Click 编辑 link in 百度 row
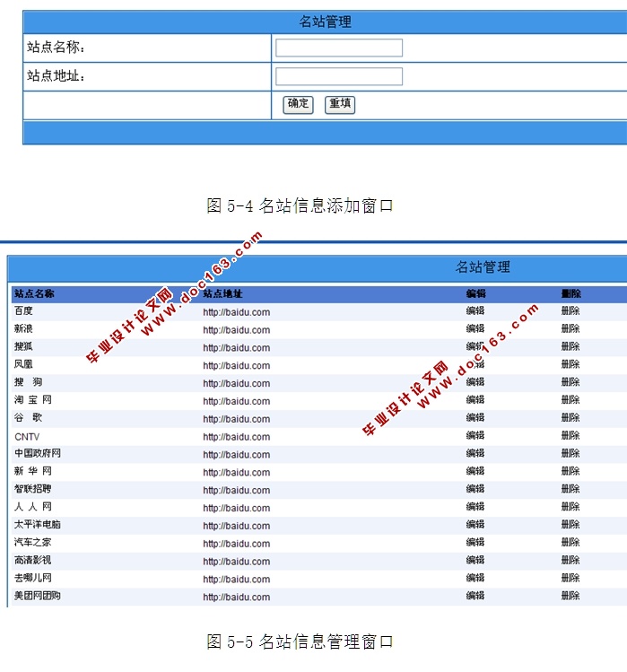The image size is (627, 672). coord(475,311)
